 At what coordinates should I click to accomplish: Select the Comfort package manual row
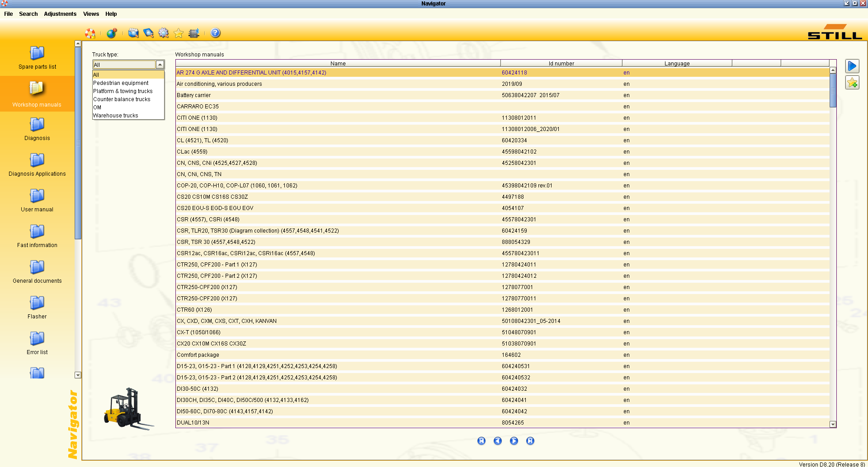click(x=503, y=355)
